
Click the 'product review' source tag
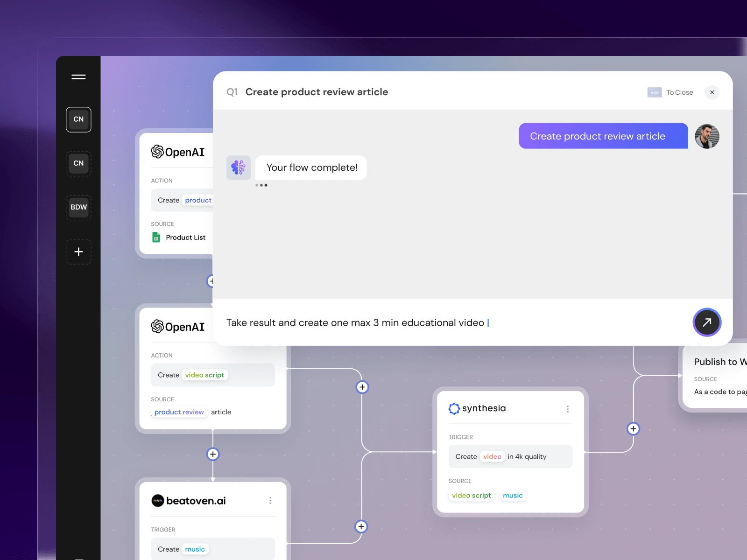point(179,412)
